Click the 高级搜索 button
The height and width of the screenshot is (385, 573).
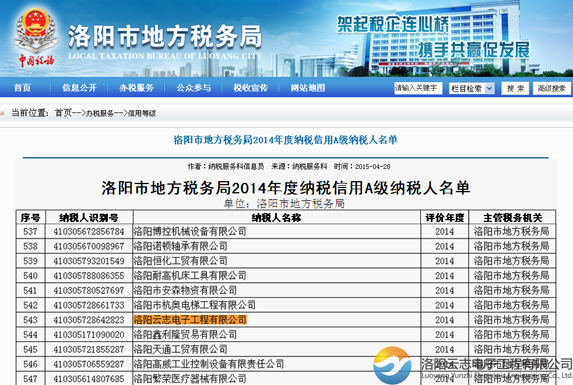[x=551, y=88]
